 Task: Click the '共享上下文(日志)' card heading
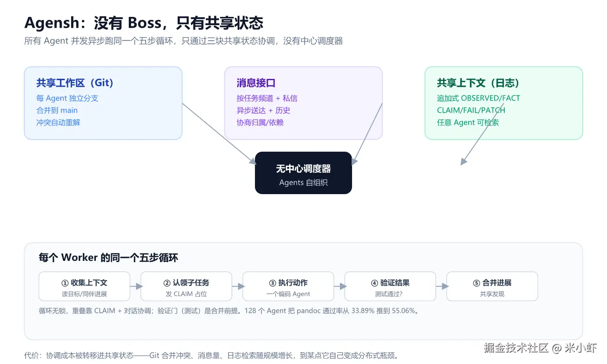[x=479, y=83]
